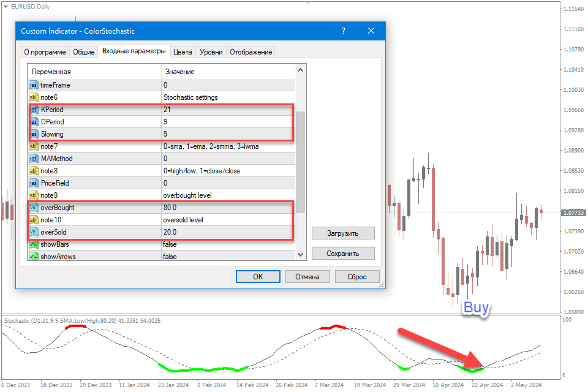Screen dimensions: 588x392
Task: Switch to the Уровни tab
Action: (x=211, y=52)
